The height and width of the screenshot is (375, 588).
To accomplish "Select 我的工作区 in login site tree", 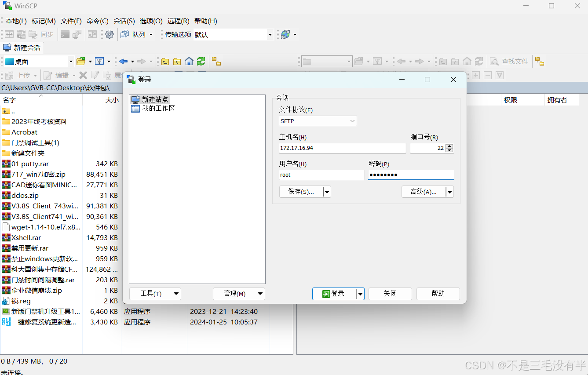I will point(153,108).
